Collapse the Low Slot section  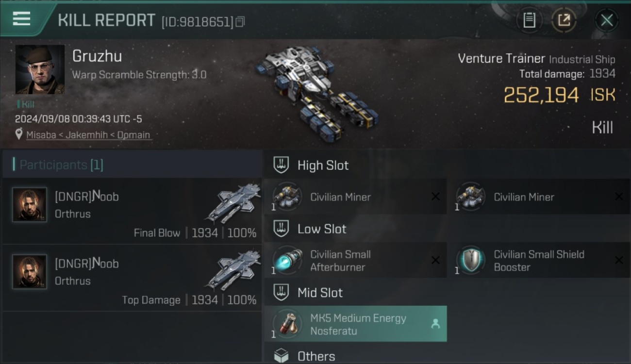click(447, 229)
